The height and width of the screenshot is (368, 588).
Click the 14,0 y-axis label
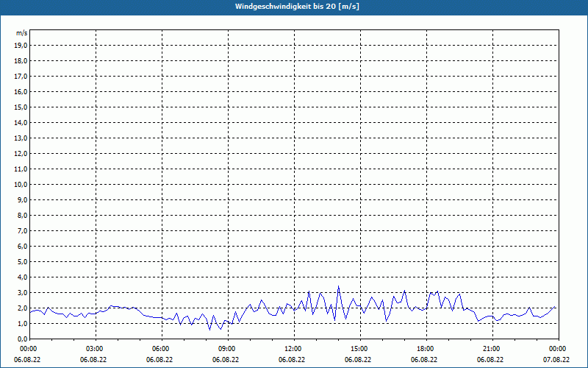tap(21, 122)
